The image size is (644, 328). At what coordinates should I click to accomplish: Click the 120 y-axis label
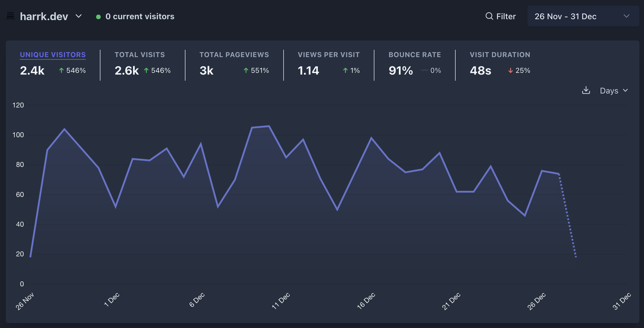(x=18, y=105)
